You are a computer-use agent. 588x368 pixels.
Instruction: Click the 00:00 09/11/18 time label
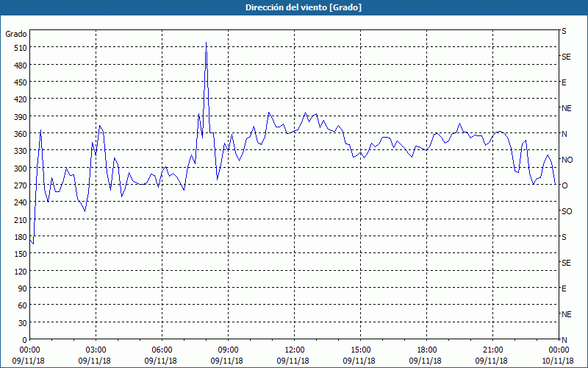(x=28, y=355)
